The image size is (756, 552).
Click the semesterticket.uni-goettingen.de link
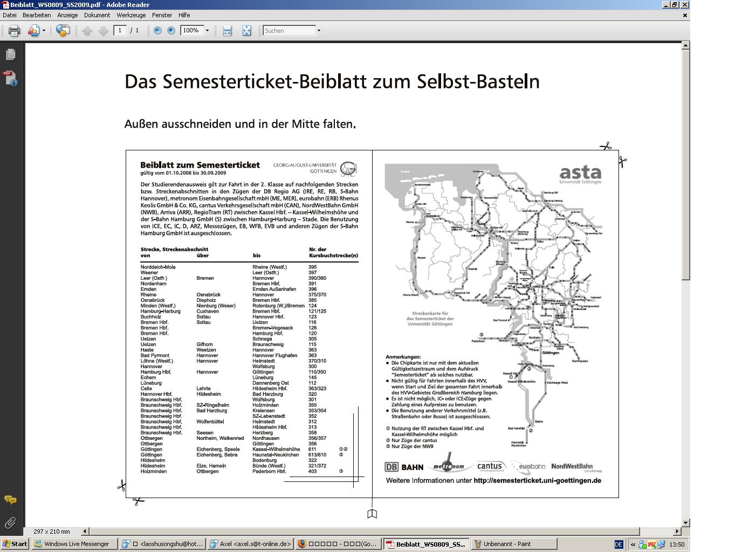537,480
